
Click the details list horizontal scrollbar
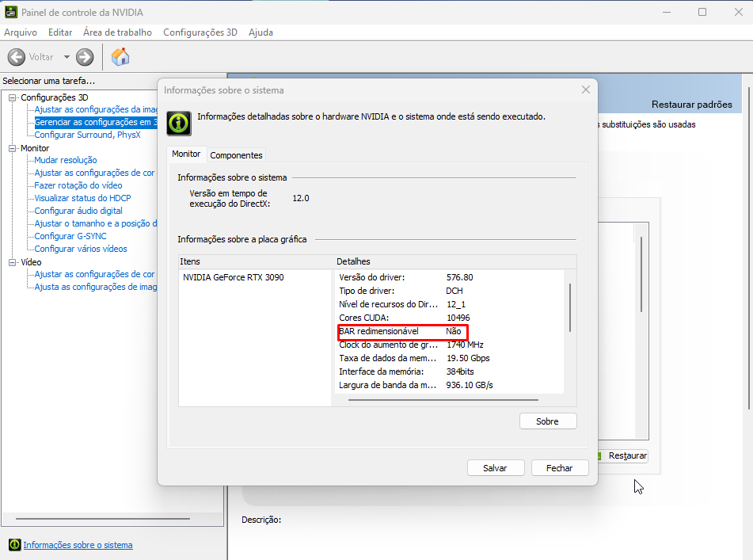443,399
